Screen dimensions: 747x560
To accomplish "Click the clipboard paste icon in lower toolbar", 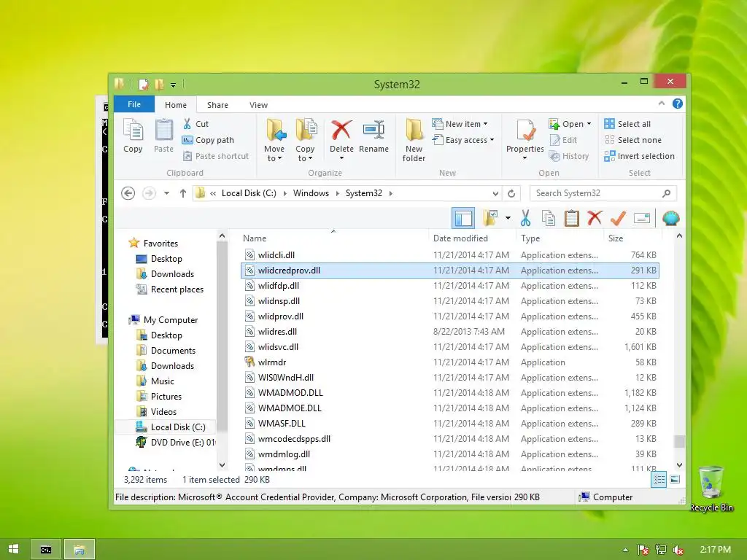I will click(572, 219).
